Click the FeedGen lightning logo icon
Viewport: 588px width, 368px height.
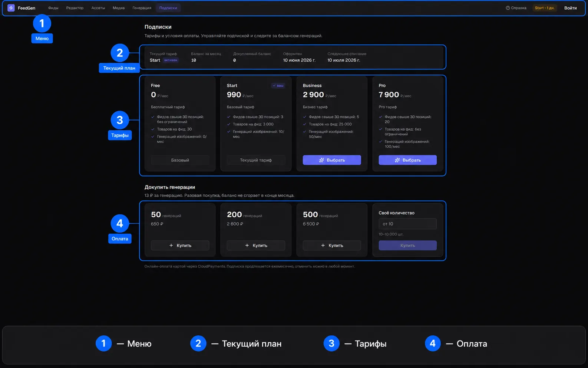(x=11, y=8)
